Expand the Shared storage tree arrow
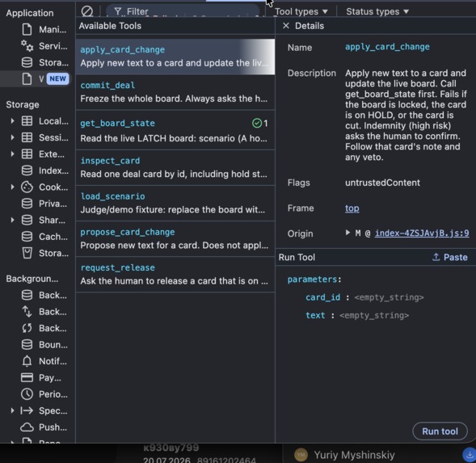This screenshot has width=476, height=463. tap(12, 220)
